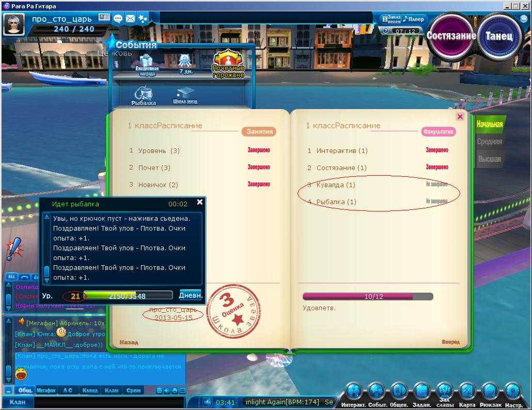Click down arrow in fishing log
The height and width of the screenshot is (410, 532).
tap(47, 280)
